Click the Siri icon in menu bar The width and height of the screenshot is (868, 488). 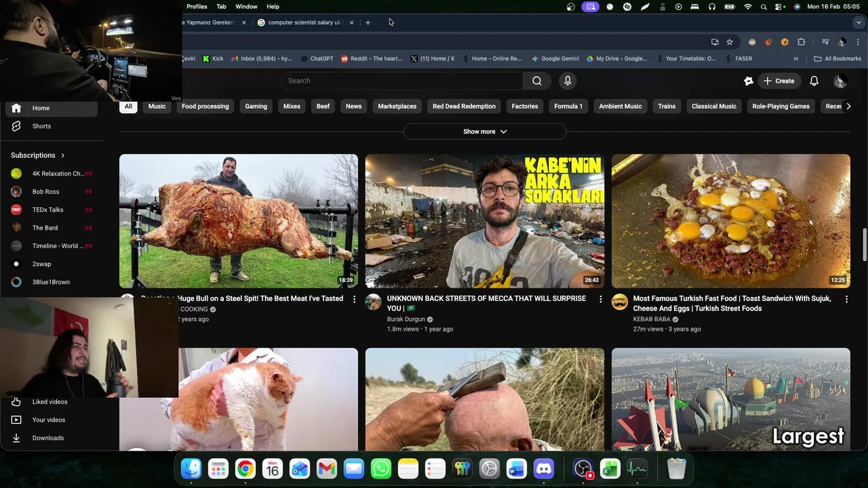[797, 7]
